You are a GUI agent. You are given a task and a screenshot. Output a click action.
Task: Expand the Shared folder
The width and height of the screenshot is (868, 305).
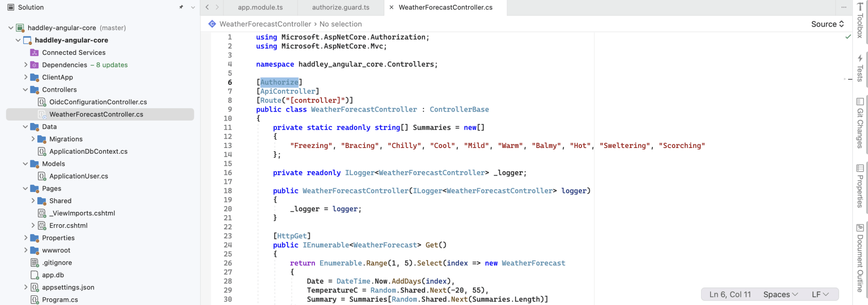[x=33, y=200]
